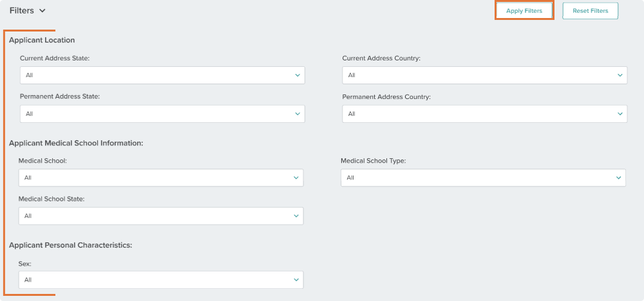The width and height of the screenshot is (644, 301).
Task: Open the Permanent Address Country select field
Action: [485, 114]
